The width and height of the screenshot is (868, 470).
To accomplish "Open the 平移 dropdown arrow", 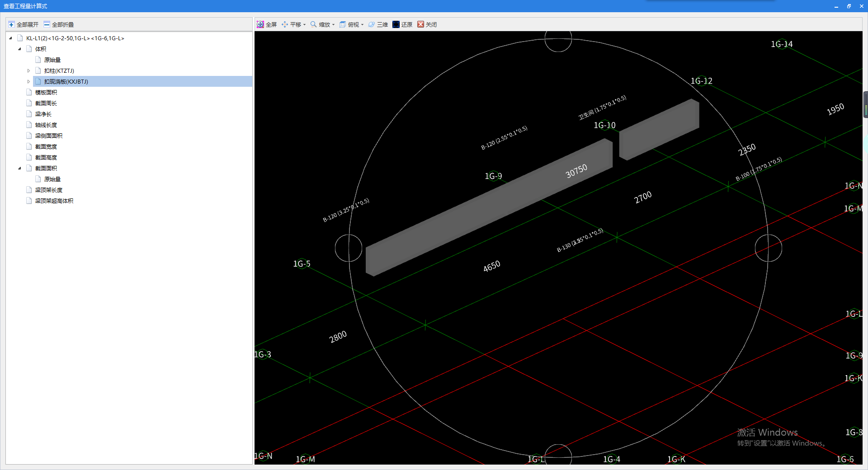I will click(x=304, y=25).
